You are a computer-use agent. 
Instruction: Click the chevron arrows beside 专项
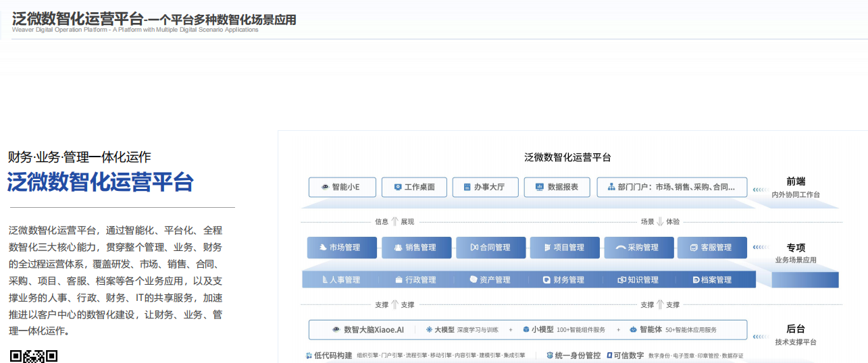pos(761,248)
